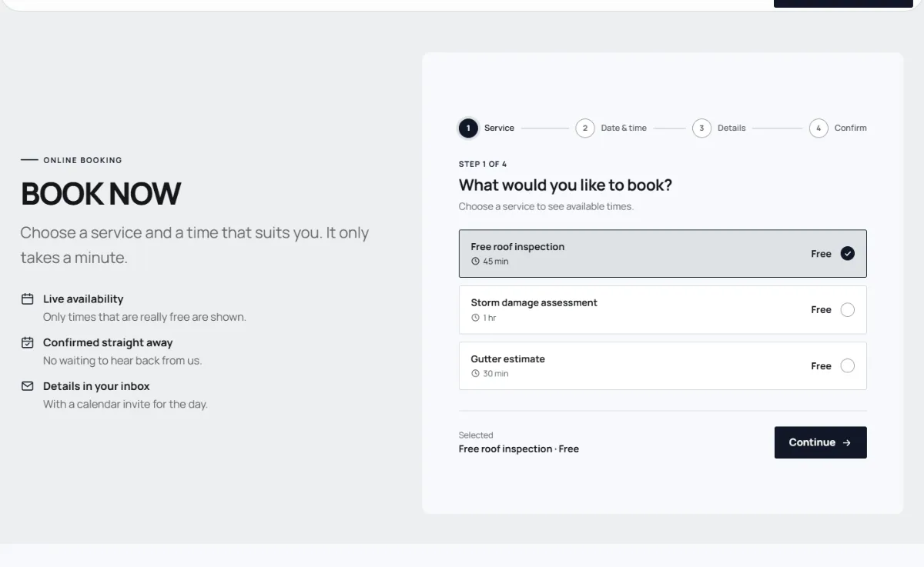924x567 pixels.
Task: Click the Details in your inbox heading
Action: click(96, 386)
